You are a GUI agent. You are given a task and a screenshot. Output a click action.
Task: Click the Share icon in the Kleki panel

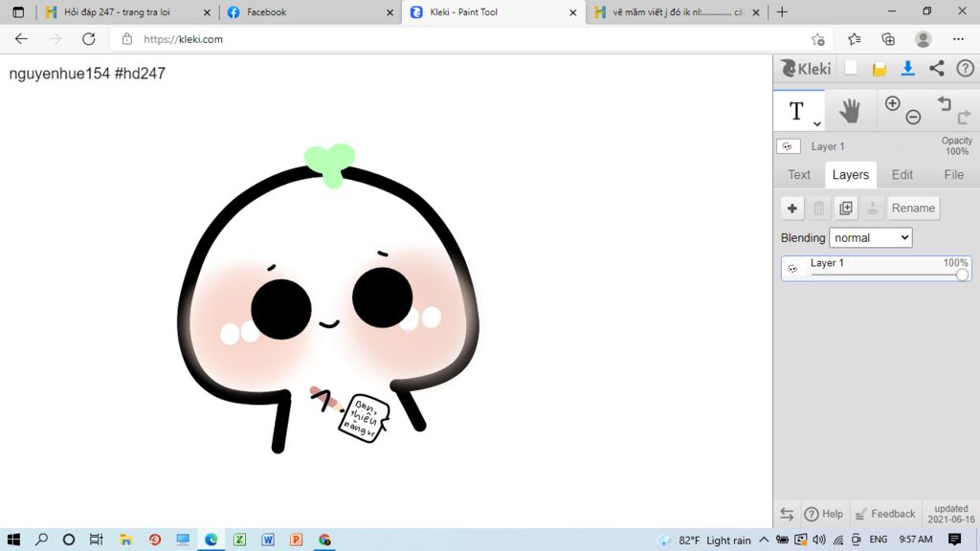[x=936, y=69]
